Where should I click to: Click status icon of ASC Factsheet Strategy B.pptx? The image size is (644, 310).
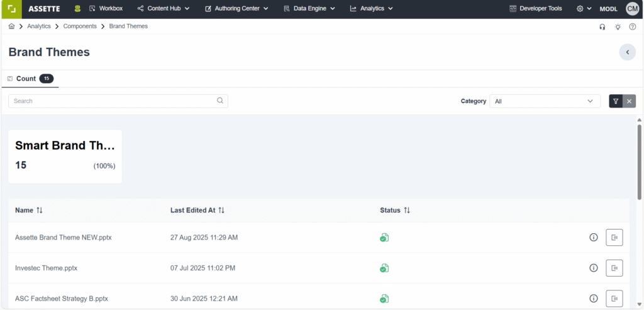click(x=384, y=299)
